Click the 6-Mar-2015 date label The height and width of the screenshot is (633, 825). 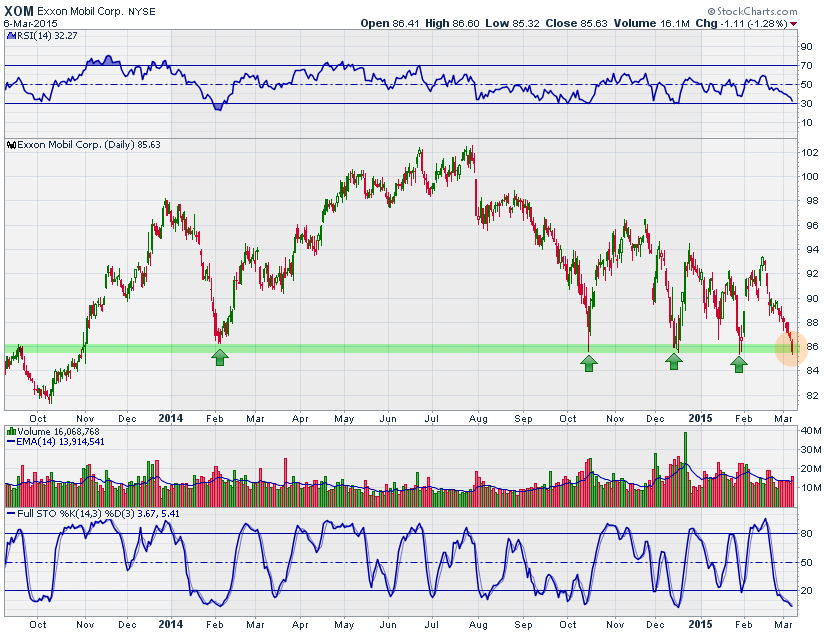click(x=31, y=24)
